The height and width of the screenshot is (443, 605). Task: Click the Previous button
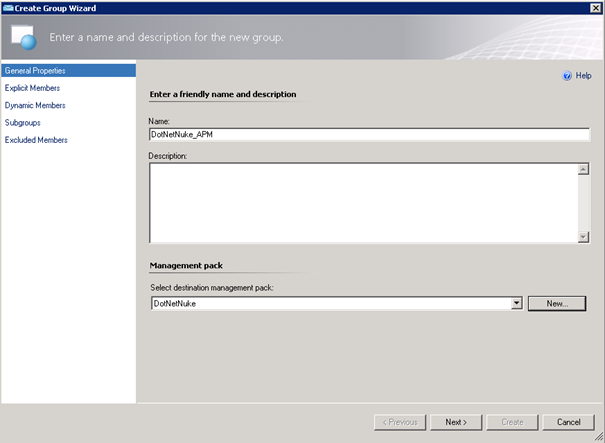click(400, 422)
